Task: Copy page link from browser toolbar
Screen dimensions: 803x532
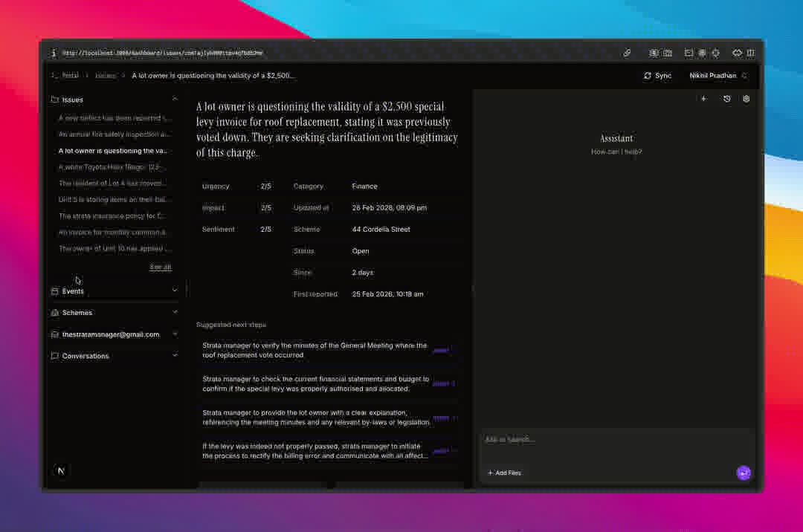Action: tap(627, 53)
